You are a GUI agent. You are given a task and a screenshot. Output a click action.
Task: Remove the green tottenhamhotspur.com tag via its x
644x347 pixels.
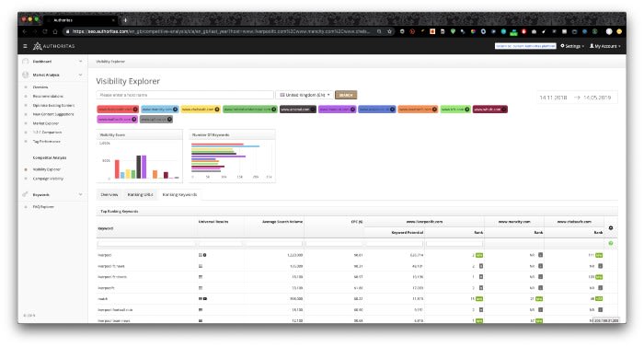coord(274,110)
